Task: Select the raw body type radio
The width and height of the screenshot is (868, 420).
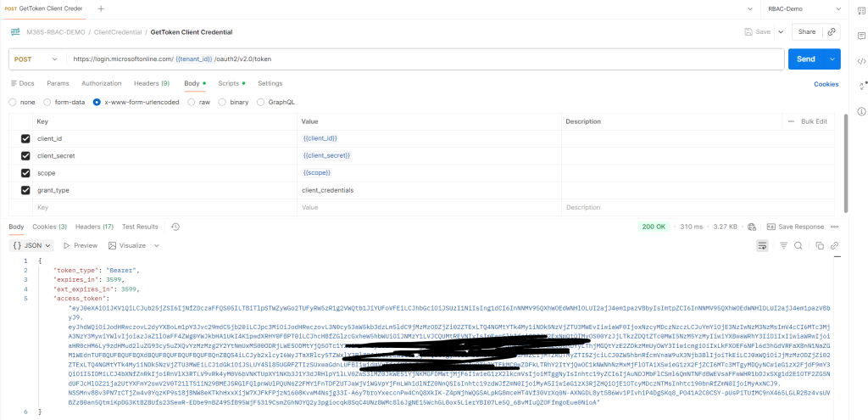Action: [192, 102]
